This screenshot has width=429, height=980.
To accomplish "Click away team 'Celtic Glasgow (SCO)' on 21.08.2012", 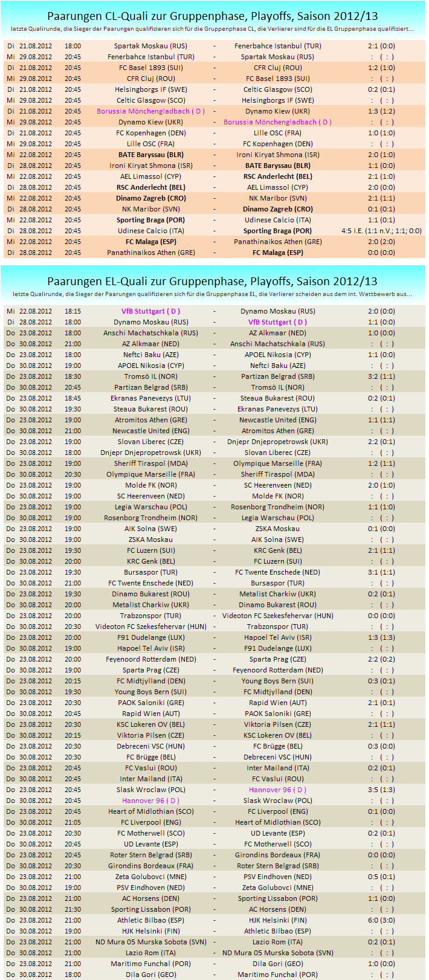I will click(x=278, y=89).
